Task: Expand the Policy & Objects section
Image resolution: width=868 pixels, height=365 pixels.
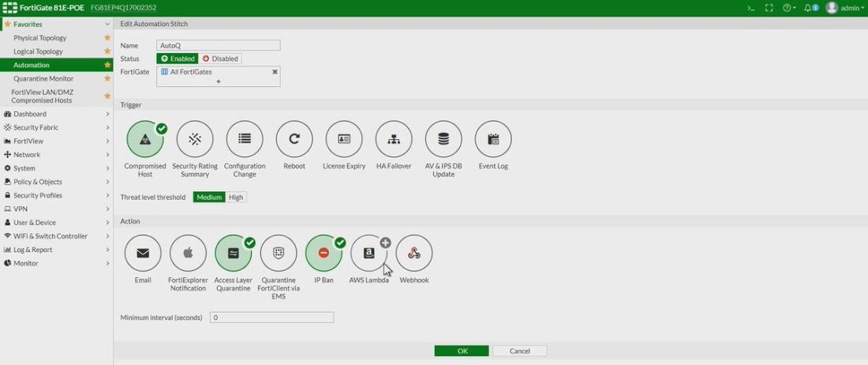Action: [x=55, y=182]
